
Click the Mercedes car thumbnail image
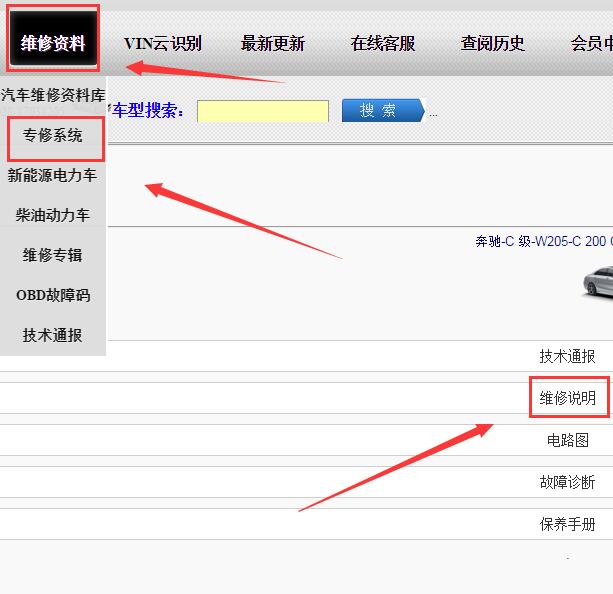pyautogui.click(x=598, y=282)
